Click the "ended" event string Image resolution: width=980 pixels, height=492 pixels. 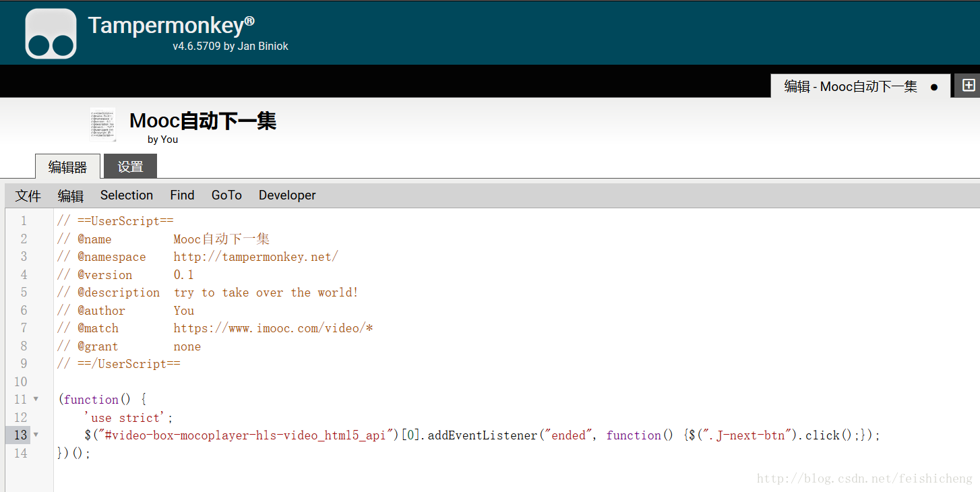pyautogui.click(x=568, y=435)
